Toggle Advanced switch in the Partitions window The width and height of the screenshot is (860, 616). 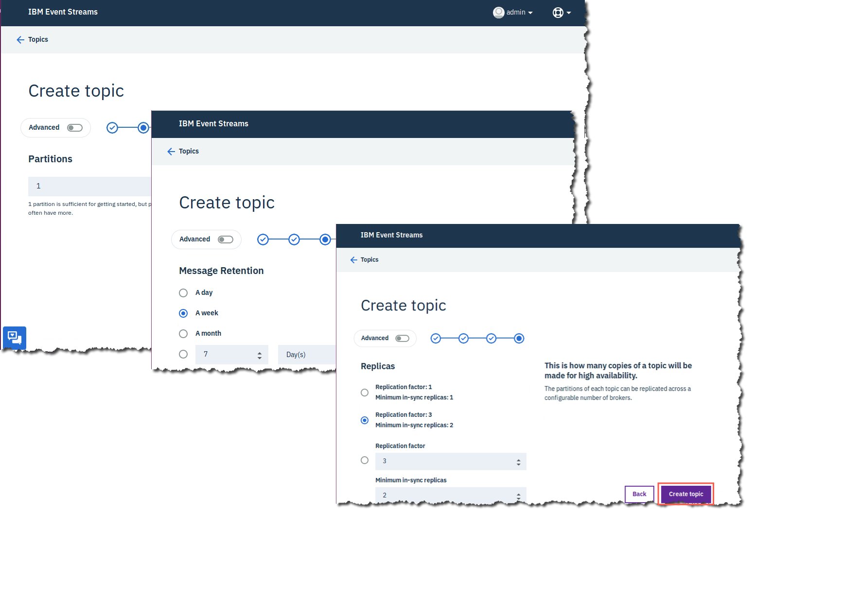pos(75,128)
